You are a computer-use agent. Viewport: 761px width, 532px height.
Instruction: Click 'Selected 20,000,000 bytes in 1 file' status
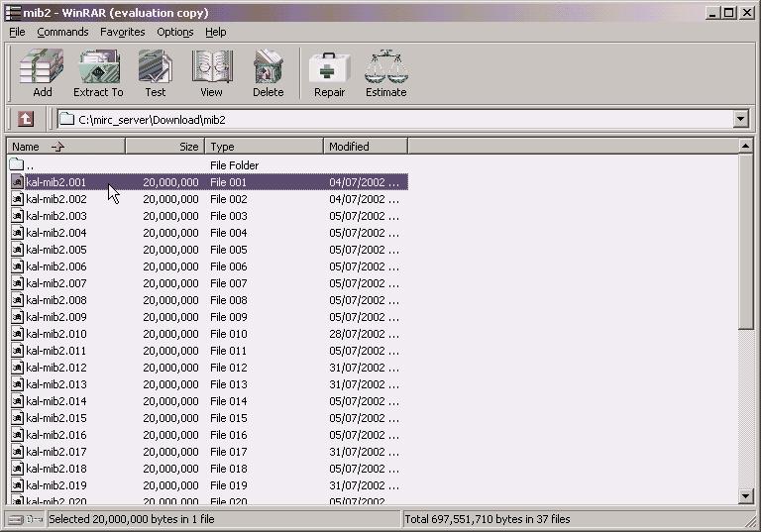pyautogui.click(x=132, y=519)
